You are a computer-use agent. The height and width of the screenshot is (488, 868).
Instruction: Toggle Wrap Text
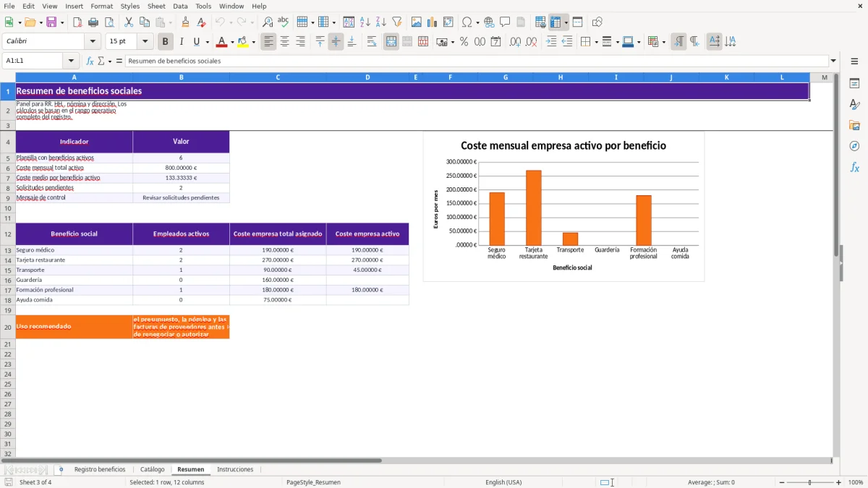(x=372, y=42)
